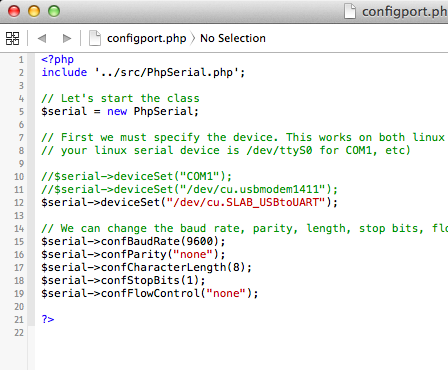Click line number 1 in the gutter

coord(21,60)
